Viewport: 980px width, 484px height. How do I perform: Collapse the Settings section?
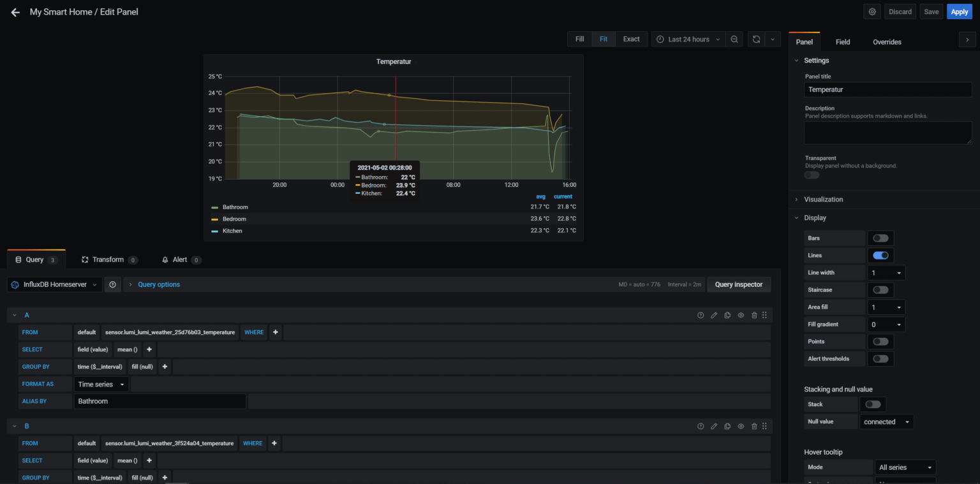point(796,60)
